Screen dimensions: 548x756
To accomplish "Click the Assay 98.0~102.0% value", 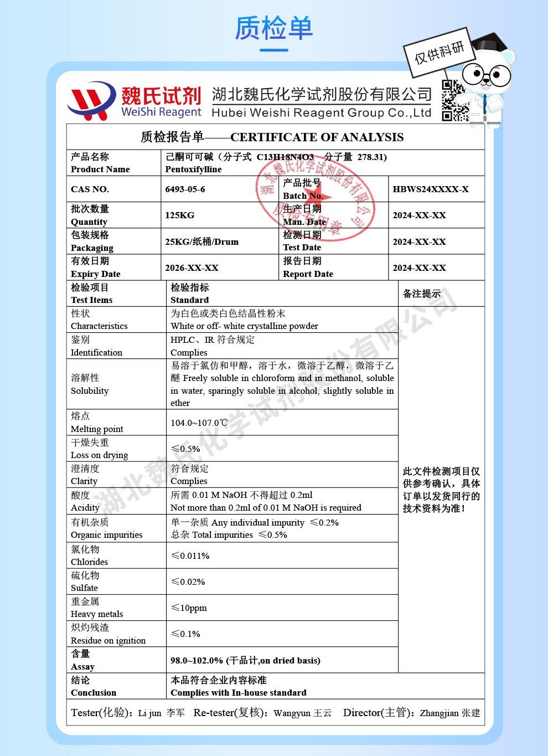I will pos(245,660).
